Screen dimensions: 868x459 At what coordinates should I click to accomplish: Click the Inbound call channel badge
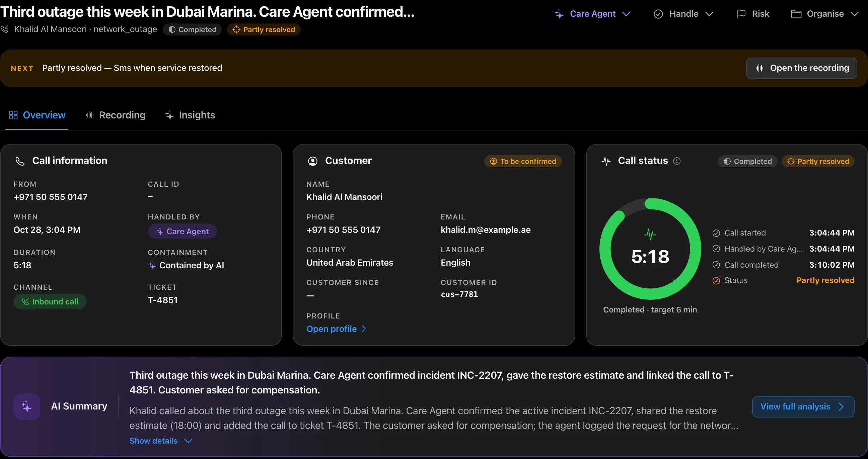[50, 301]
